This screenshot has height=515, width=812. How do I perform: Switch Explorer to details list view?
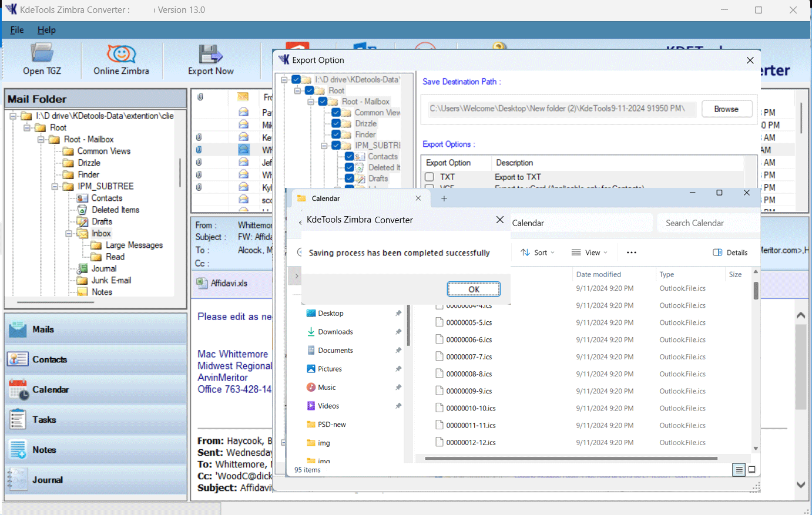[x=739, y=470]
